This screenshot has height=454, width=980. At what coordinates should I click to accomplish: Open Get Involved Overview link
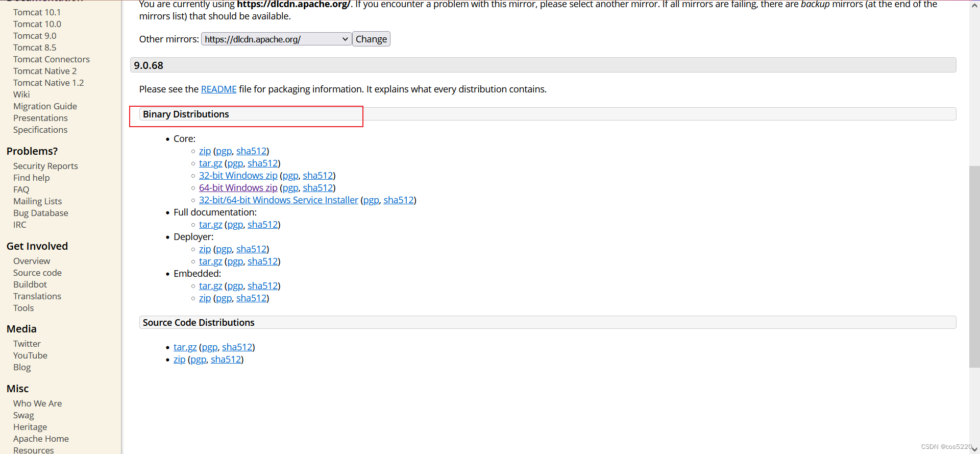click(x=32, y=261)
